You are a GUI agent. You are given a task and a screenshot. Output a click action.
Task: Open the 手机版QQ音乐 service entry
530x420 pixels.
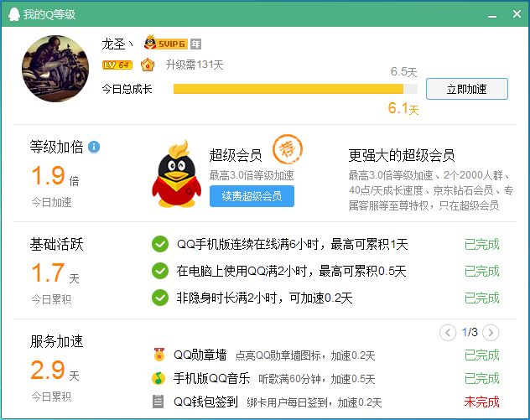[211, 378]
